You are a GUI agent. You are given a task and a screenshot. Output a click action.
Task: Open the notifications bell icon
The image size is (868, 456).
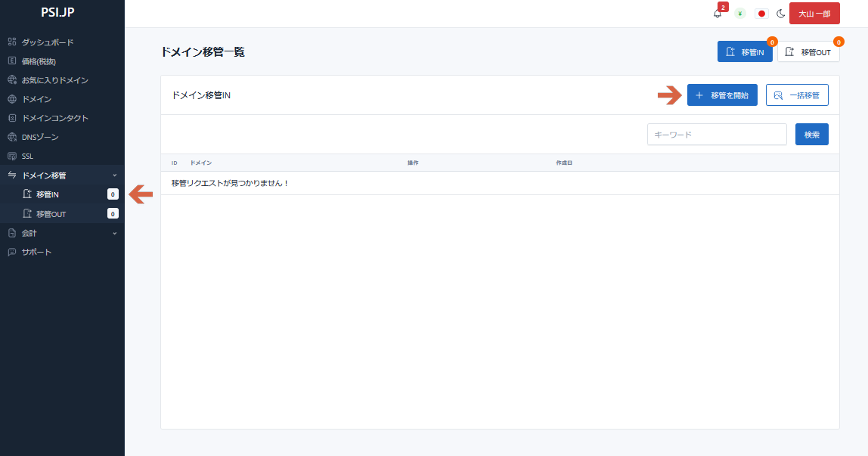coord(718,14)
